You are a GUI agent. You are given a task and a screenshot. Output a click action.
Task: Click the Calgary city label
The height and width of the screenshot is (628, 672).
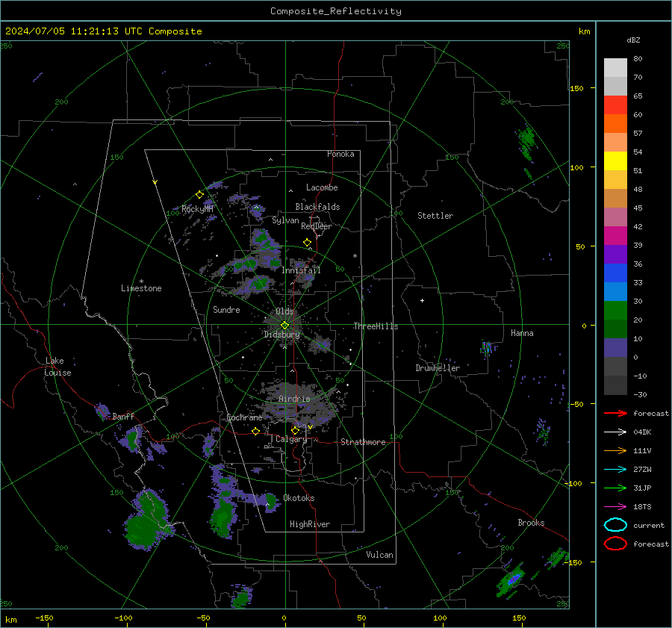coord(291,439)
